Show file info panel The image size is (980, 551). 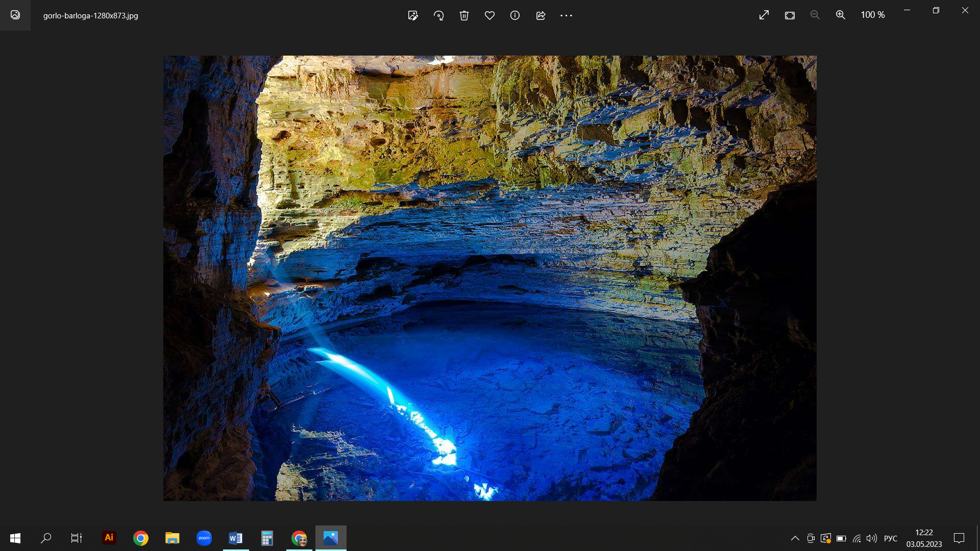coord(515,15)
